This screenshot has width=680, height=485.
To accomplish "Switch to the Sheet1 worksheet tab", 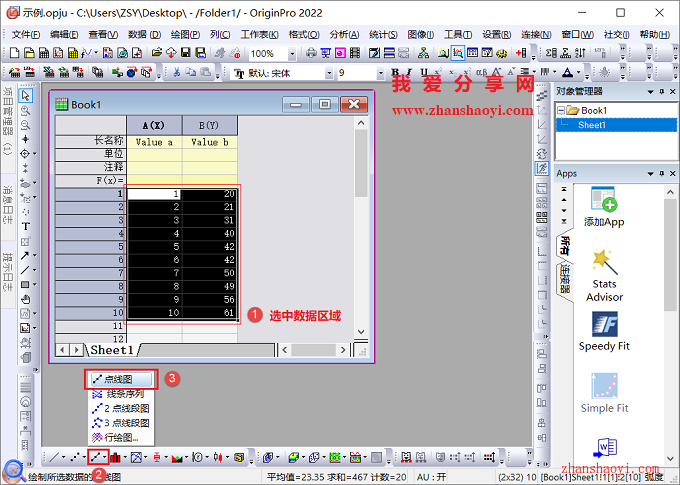I will pyautogui.click(x=112, y=350).
